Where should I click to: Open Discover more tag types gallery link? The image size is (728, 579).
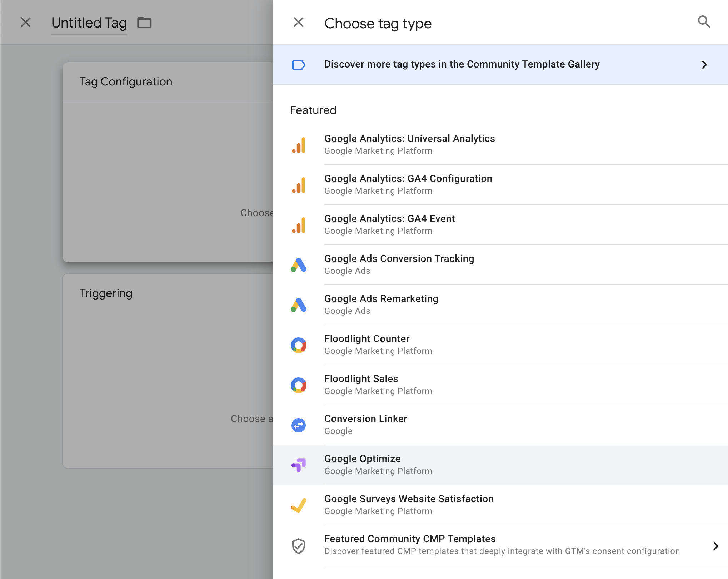[x=500, y=65]
